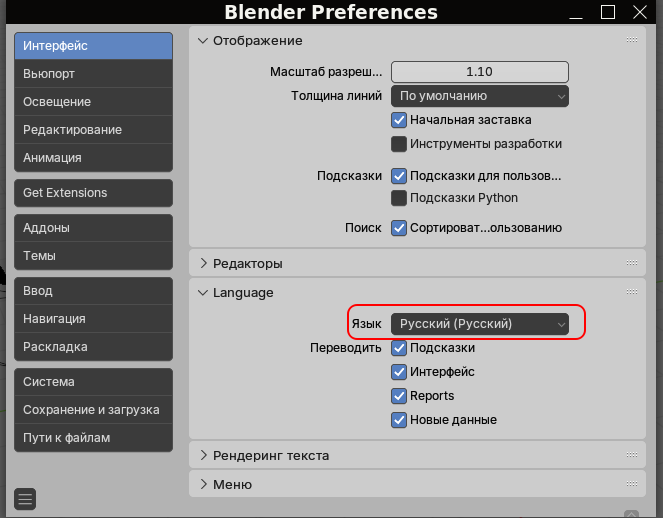Disable the Начальная заставка checkbox

(x=399, y=120)
